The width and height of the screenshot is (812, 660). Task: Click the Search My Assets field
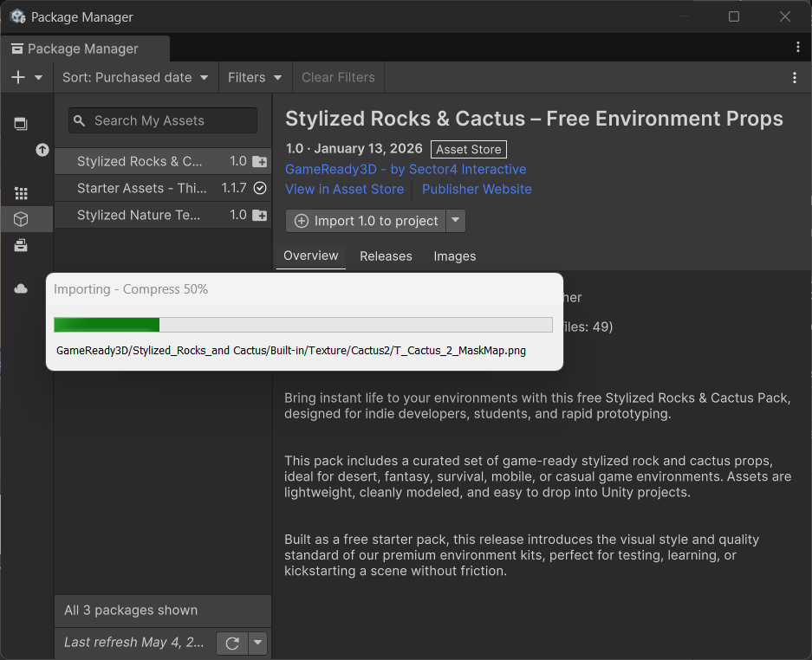(163, 120)
